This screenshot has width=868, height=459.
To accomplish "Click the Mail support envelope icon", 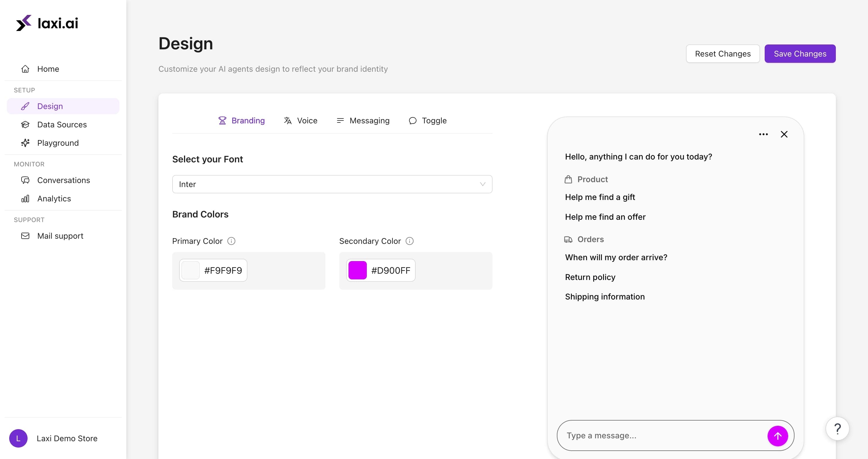I will click(25, 236).
